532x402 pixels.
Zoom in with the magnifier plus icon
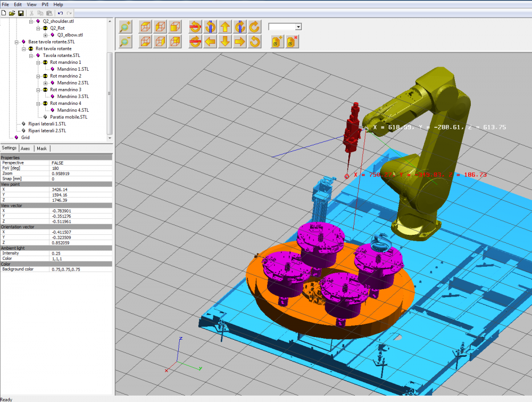pos(125,27)
